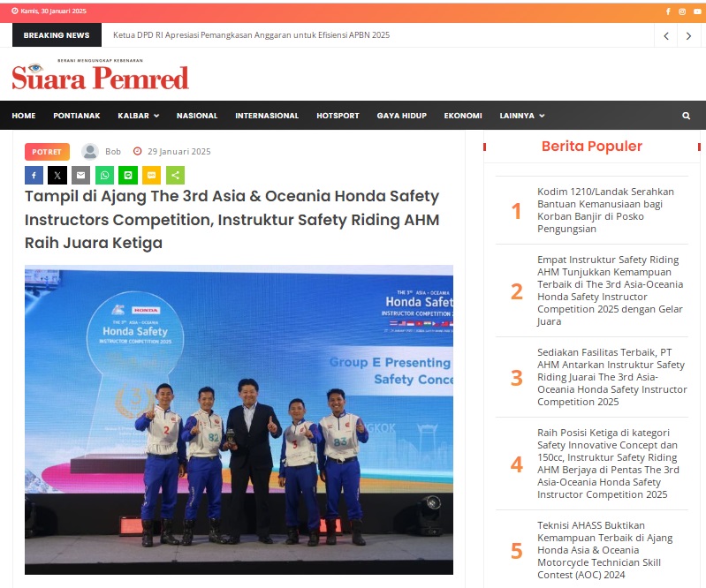Click the number 3 in popular list

[516, 378]
